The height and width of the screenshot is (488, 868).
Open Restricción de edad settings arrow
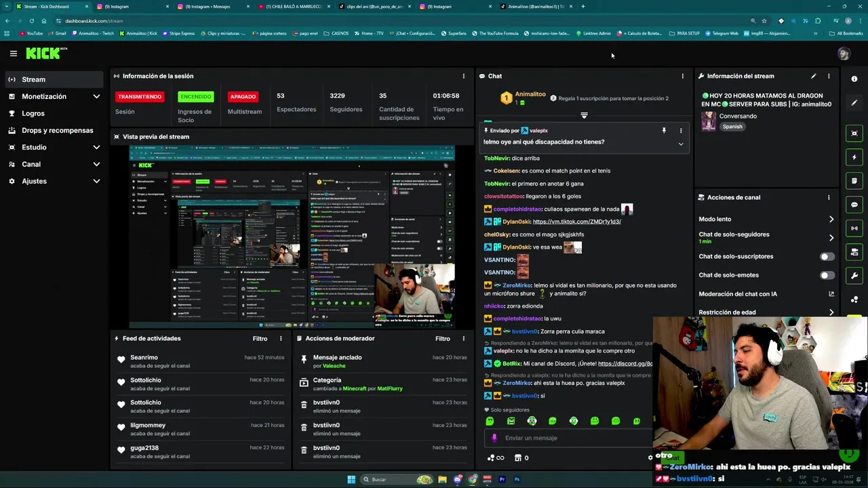pos(831,312)
